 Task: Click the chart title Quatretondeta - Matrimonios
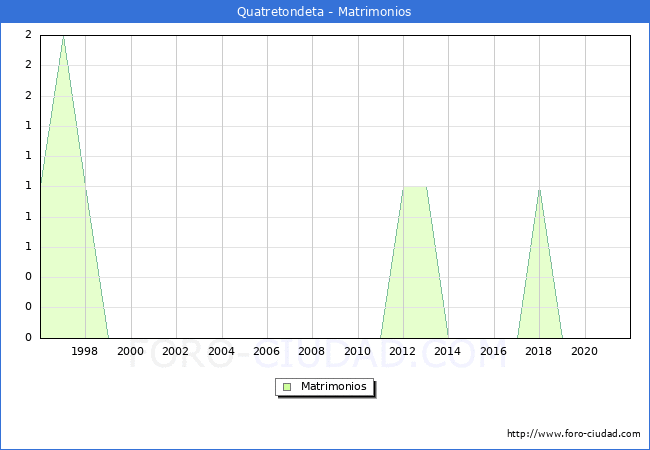coord(324,12)
